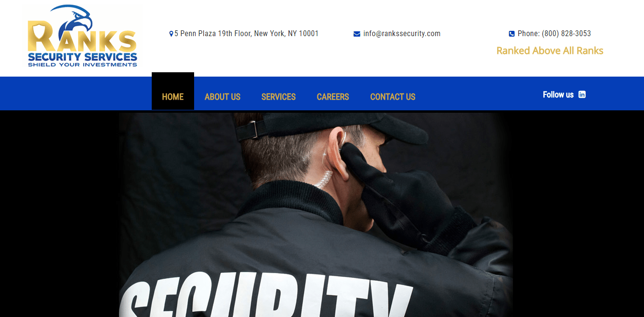The width and height of the screenshot is (644, 317).
Task: Click the Ranks Security Services logo
Action: [82, 36]
